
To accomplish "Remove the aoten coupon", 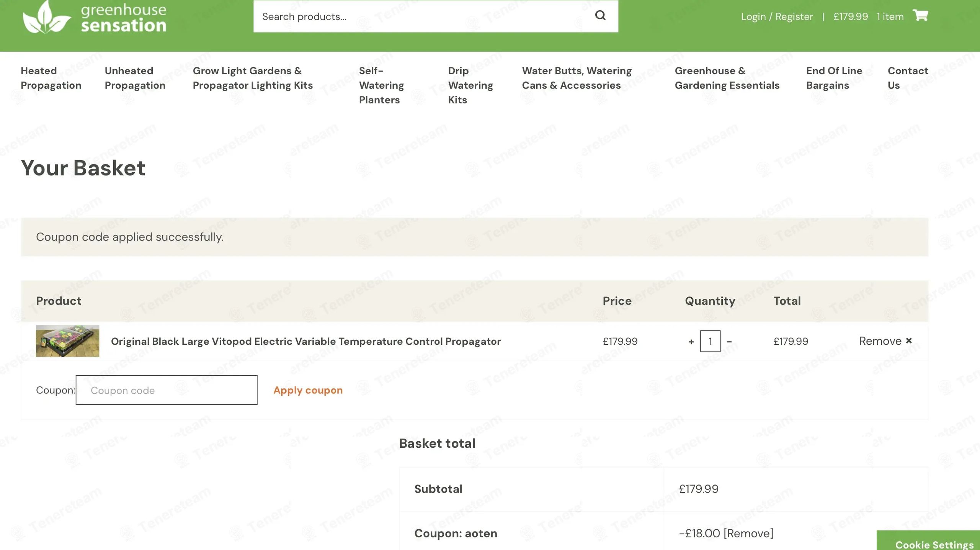I will (x=748, y=533).
